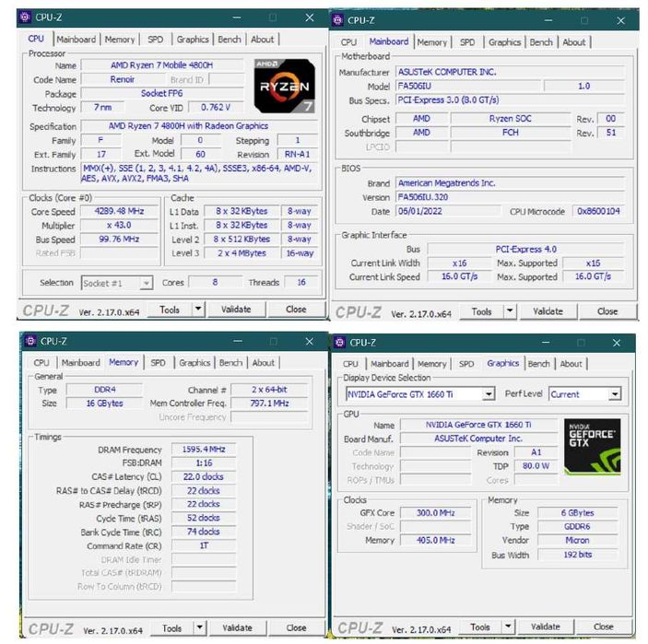This screenshot has width=648, height=644.
Task: Click the memory type DDR4 field
Action: tap(104, 390)
